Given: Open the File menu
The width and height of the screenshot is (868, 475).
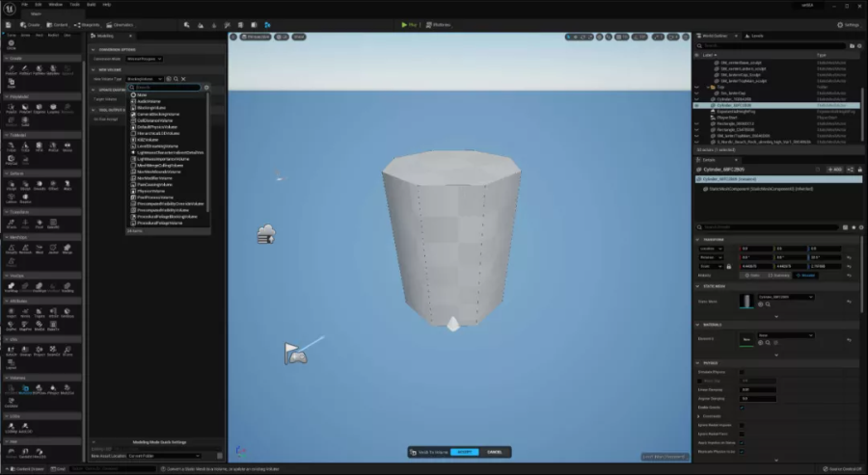Looking at the screenshot, I should pyautogui.click(x=24, y=5).
